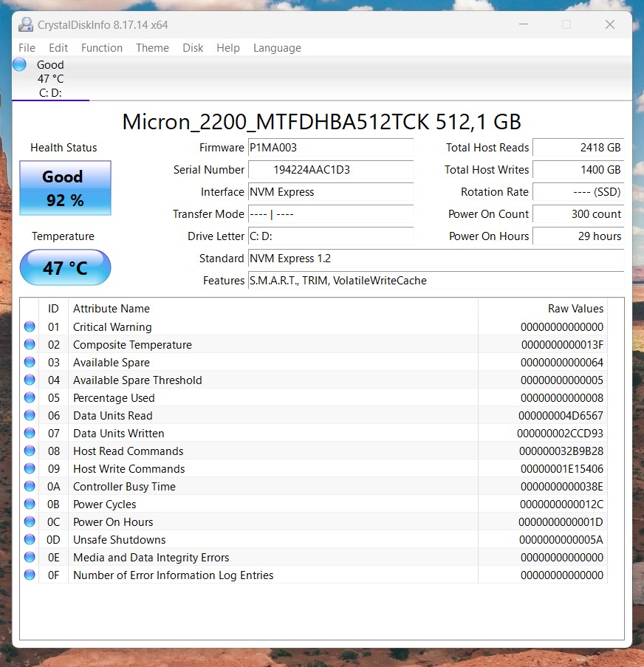This screenshot has height=667, width=644.
Task: Click the 47 °C temperature button
Action: [x=65, y=267]
